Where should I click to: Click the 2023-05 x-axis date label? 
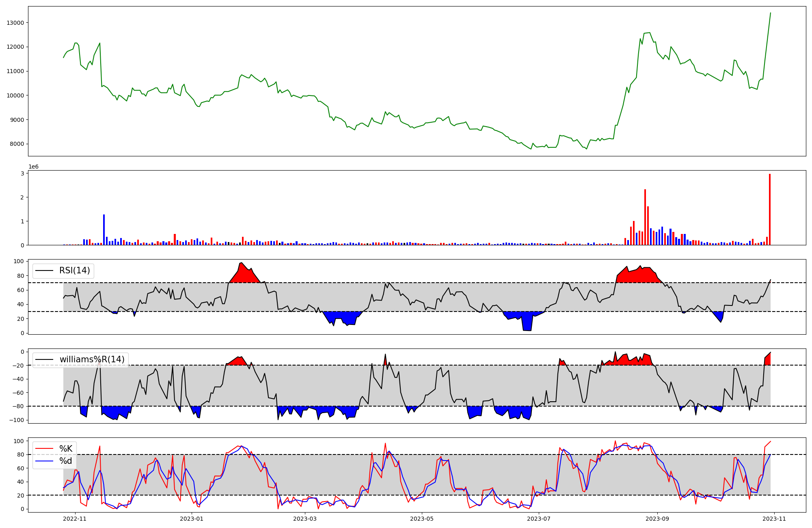click(422, 519)
